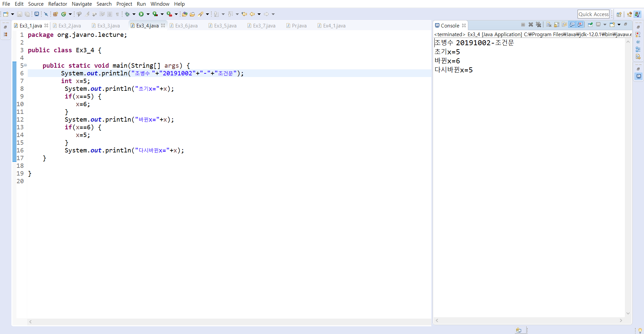Click the New Java Package icon
Viewport: 644px width, 334px height.
55,14
